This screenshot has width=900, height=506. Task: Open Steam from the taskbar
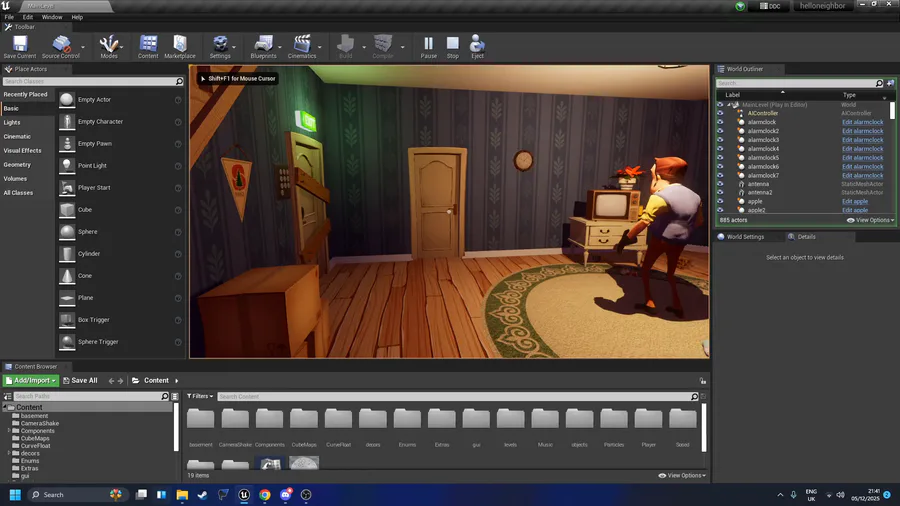[x=203, y=495]
